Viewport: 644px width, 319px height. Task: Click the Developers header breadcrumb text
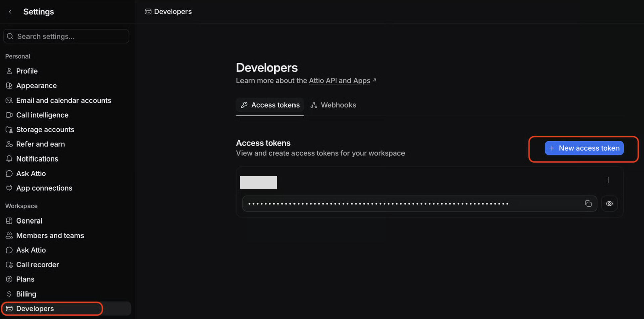point(173,12)
